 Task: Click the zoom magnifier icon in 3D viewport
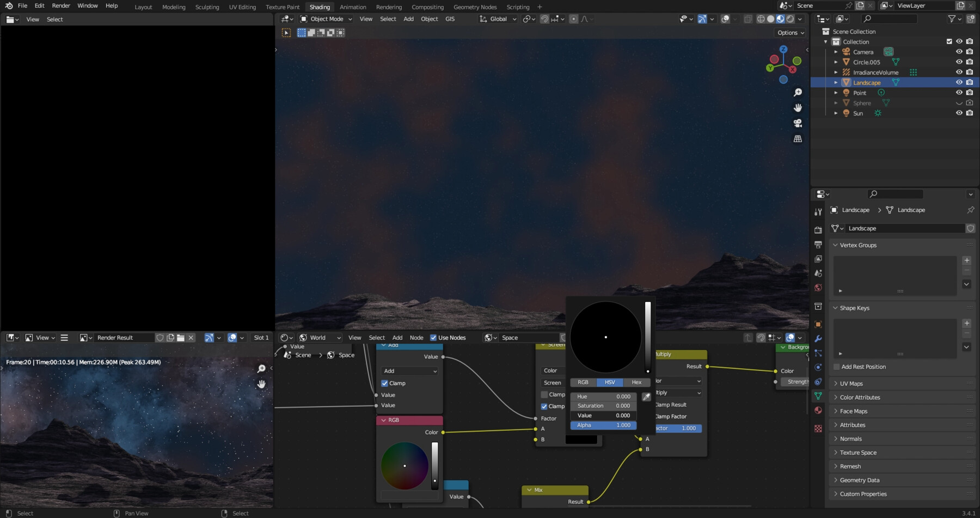(798, 93)
